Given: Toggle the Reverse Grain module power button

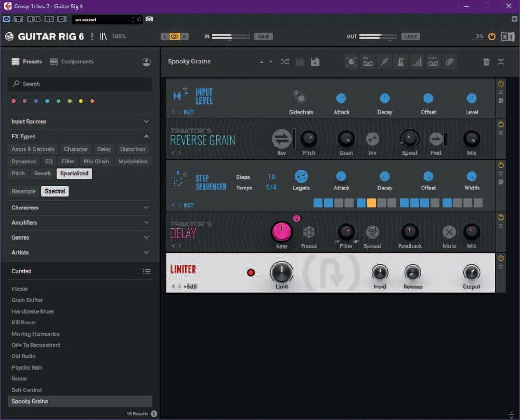Looking at the screenshot, I should coord(501,124).
